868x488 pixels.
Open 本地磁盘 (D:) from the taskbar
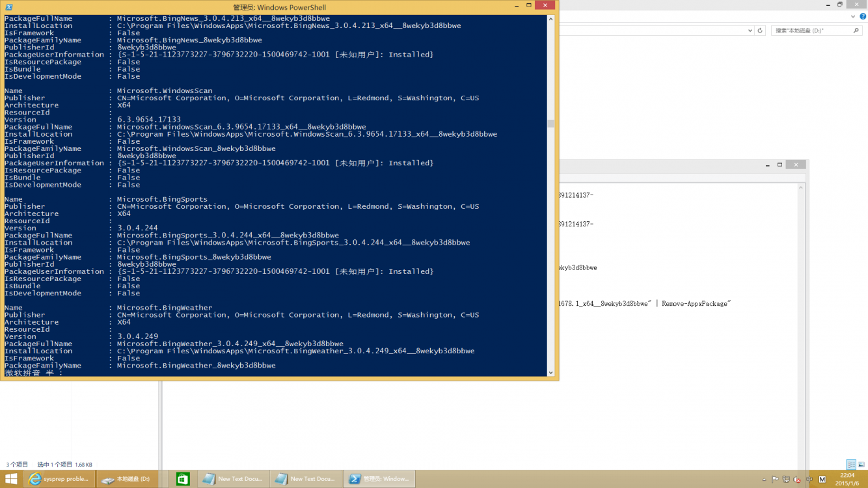[128, 478]
